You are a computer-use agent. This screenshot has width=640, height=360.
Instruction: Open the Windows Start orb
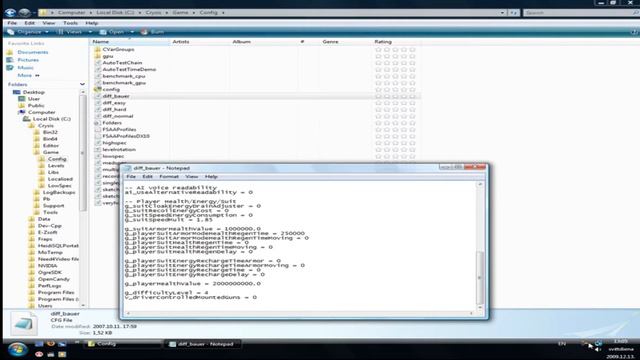[18, 350]
